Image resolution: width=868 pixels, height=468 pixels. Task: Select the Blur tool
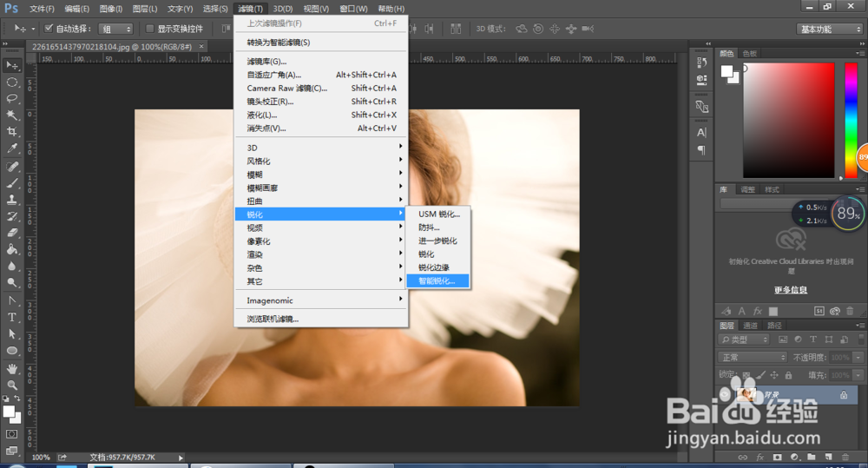tap(11, 267)
